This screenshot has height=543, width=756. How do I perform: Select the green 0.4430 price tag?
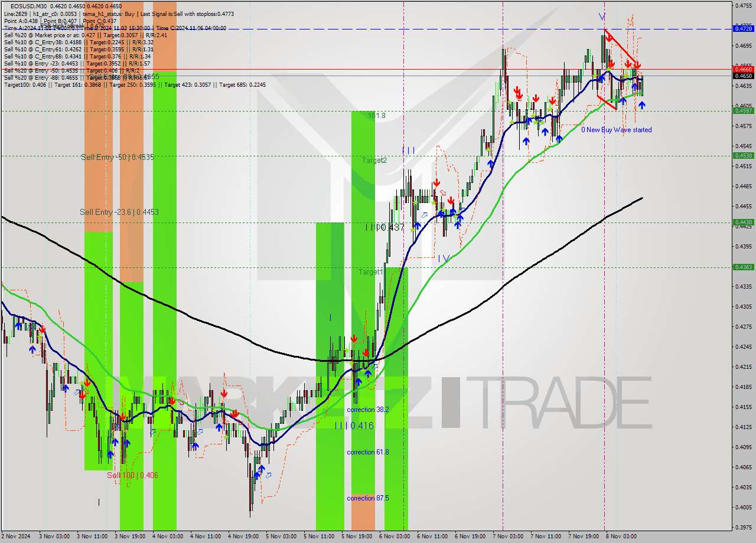(x=743, y=222)
